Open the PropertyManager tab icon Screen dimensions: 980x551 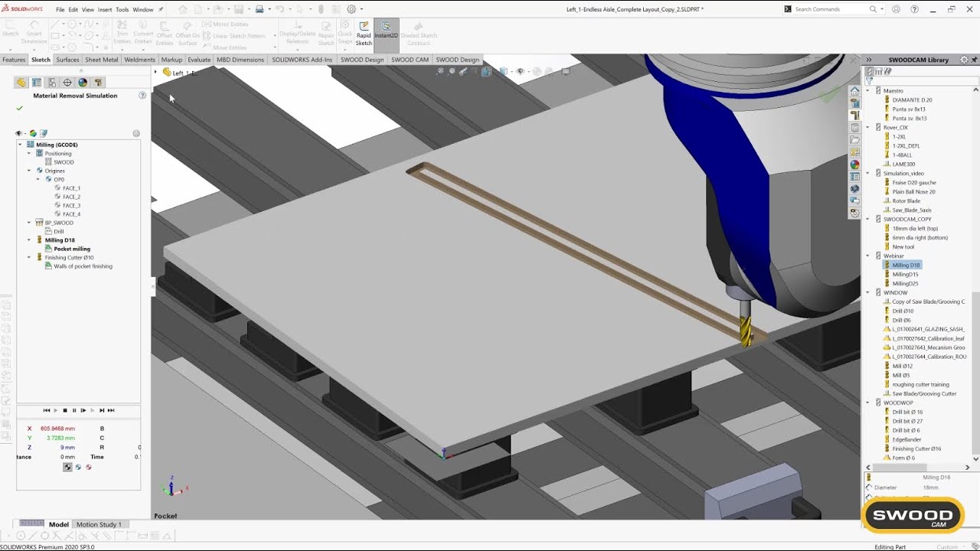pyautogui.click(x=37, y=83)
